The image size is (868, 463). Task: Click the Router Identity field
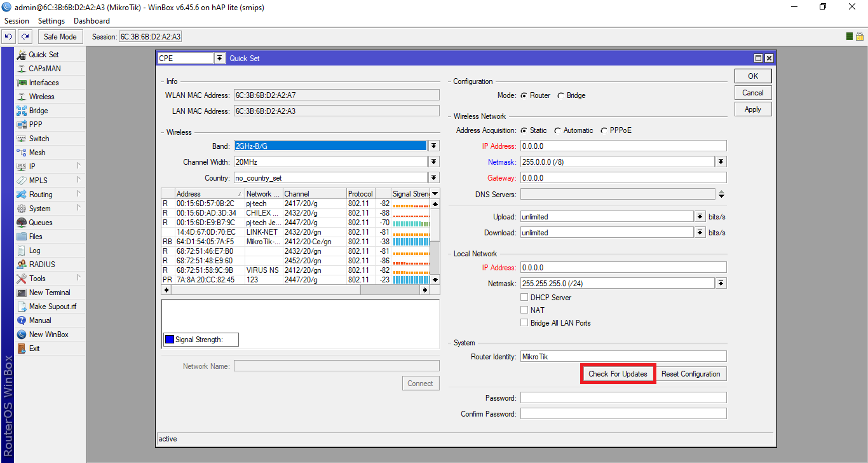[623, 357]
